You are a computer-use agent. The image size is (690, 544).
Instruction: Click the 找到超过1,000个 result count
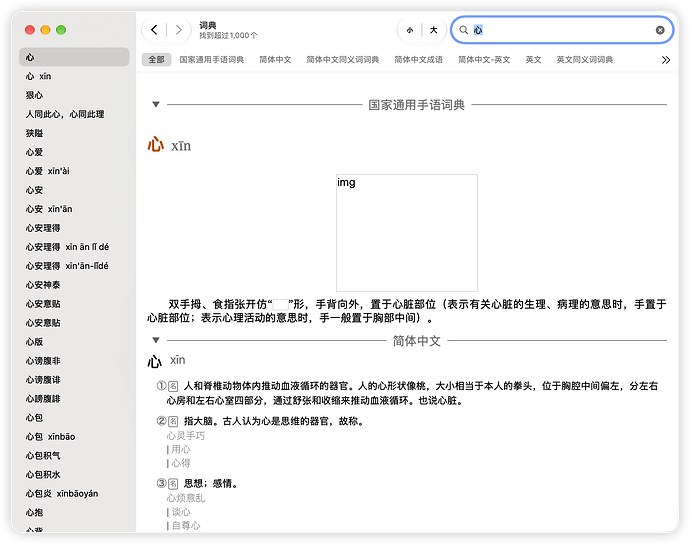coord(228,35)
